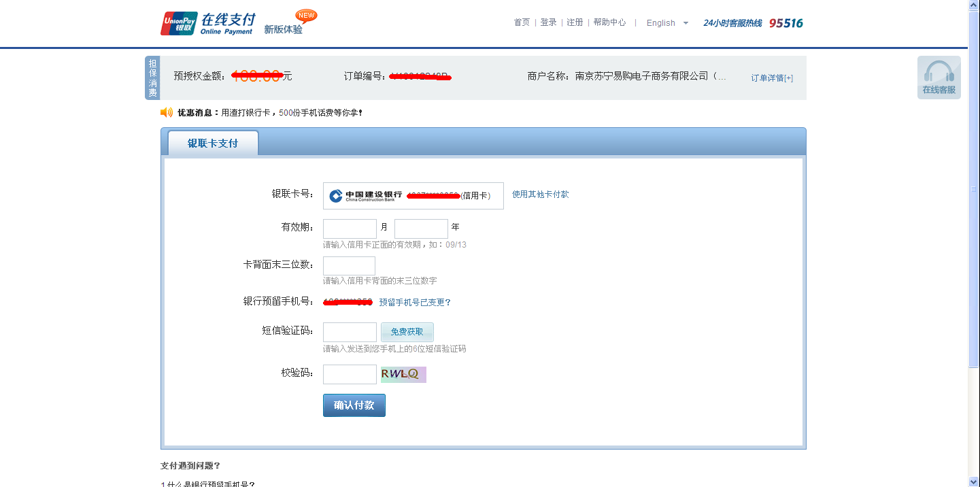Focus the expiry month input field
980x487 pixels.
pos(350,229)
